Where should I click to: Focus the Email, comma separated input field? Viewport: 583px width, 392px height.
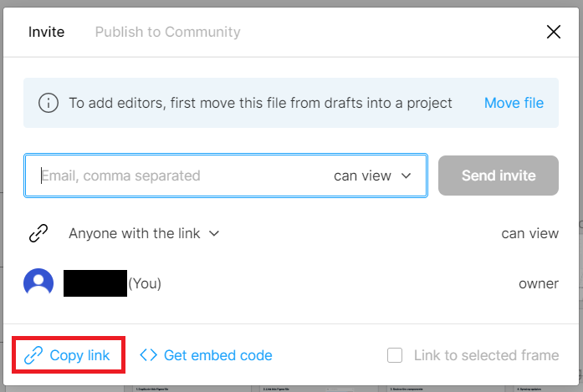point(178,176)
